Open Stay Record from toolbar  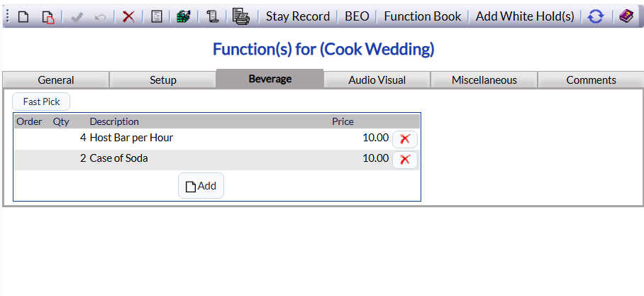pos(298,16)
